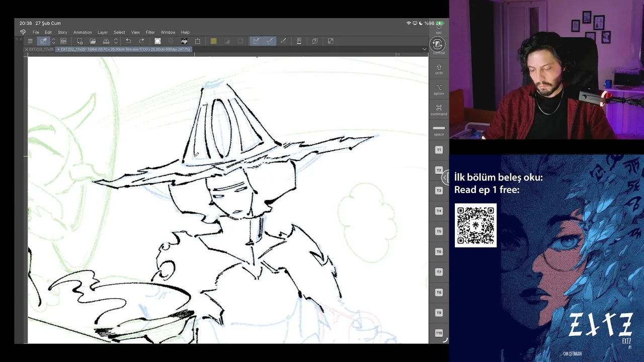Open the hamburger menu in the command bar

30,41
